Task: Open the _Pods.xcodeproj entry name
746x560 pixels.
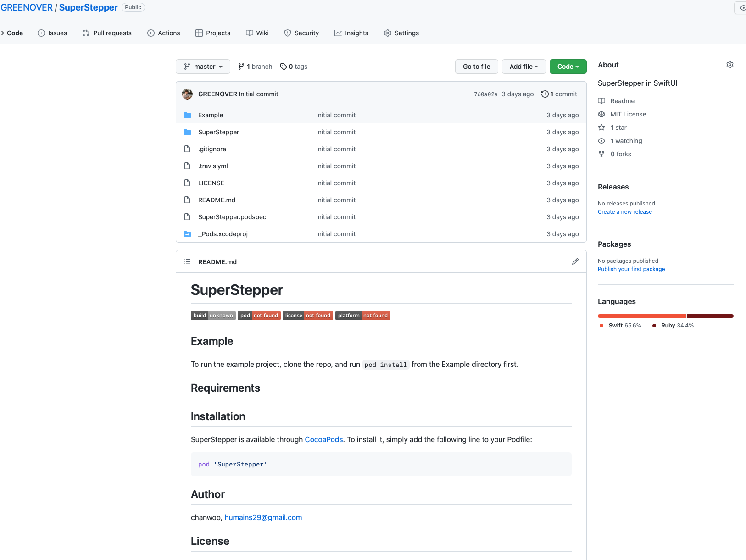Action: pos(223,234)
